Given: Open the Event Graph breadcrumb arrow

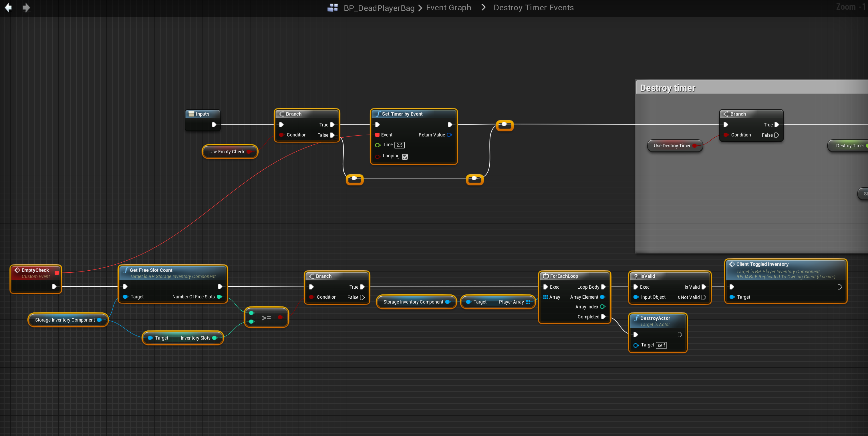Looking at the screenshot, I should click(484, 7).
